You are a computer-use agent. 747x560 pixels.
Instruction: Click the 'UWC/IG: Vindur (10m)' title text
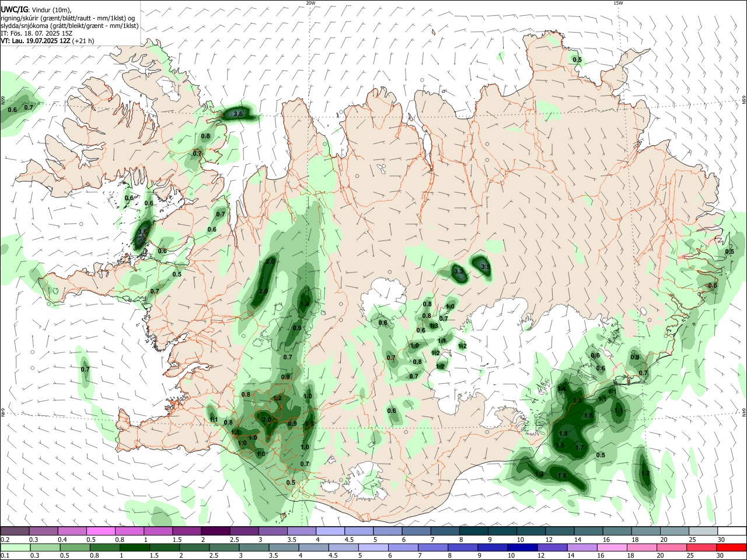point(36,9)
